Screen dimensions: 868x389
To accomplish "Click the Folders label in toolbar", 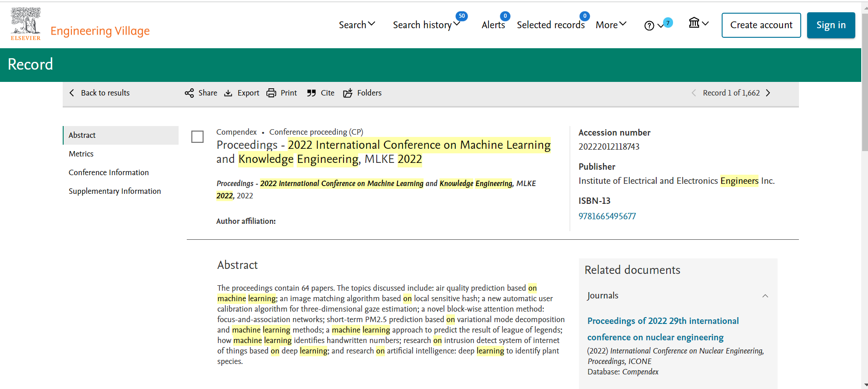I will tap(369, 93).
